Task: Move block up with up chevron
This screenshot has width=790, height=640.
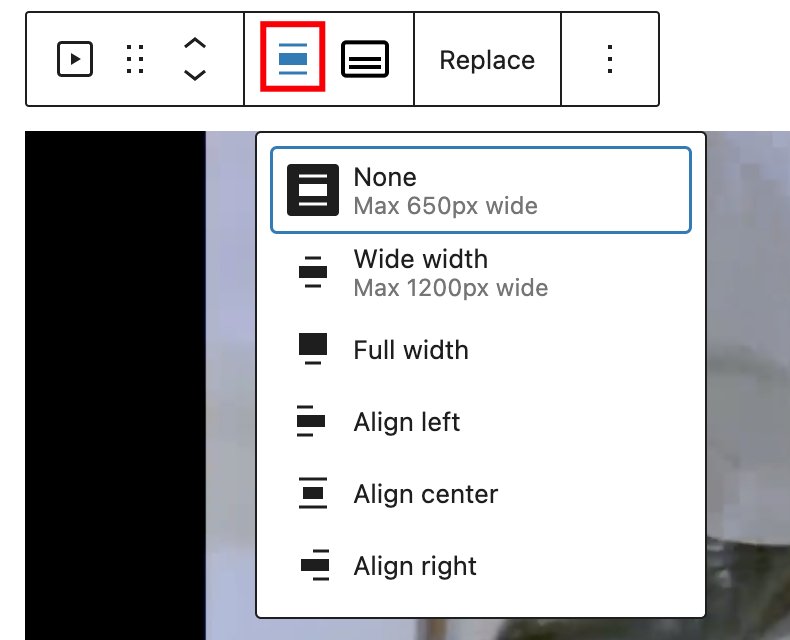Action: [195, 43]
